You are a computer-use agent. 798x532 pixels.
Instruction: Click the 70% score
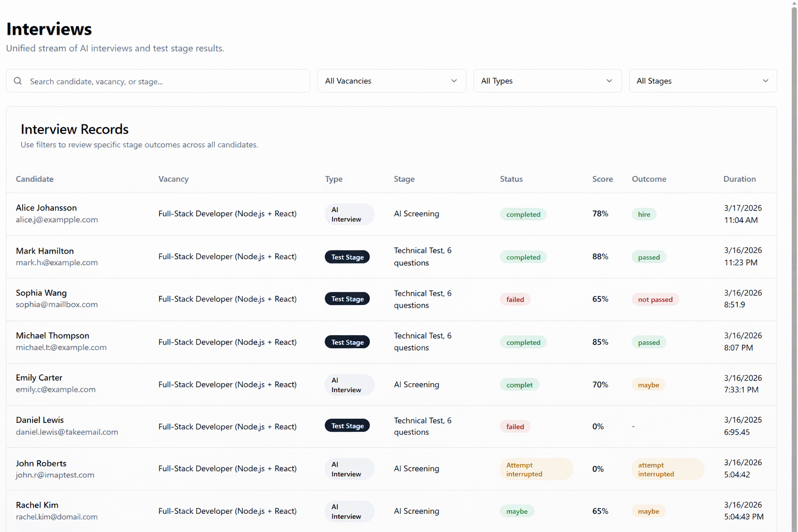point(600,384)
